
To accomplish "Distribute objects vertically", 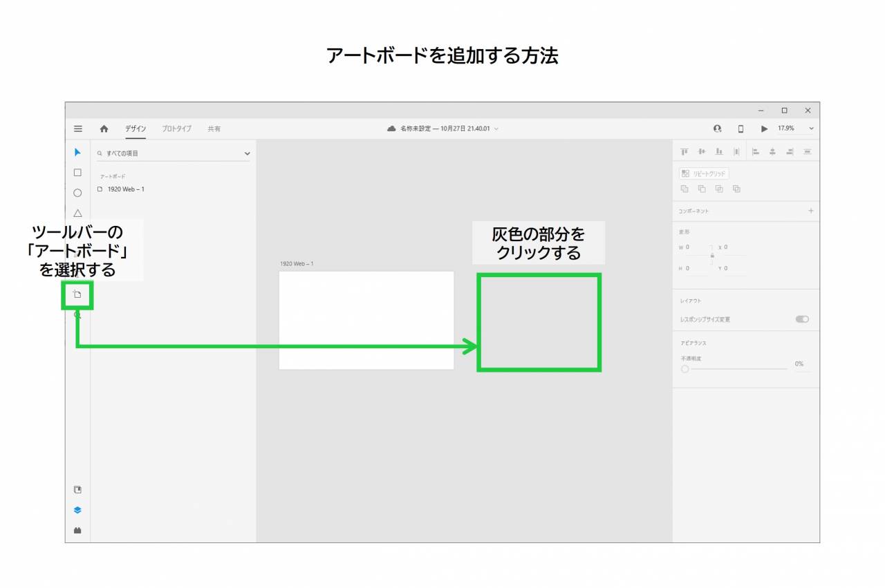I will coord(808,151).
